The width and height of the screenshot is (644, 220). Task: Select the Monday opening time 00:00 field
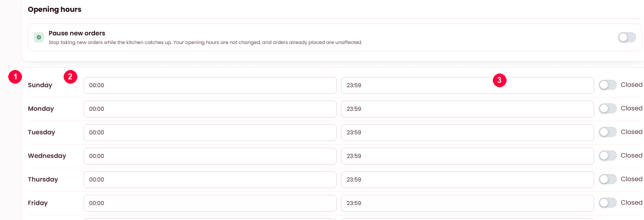click(x=210, y=109)
